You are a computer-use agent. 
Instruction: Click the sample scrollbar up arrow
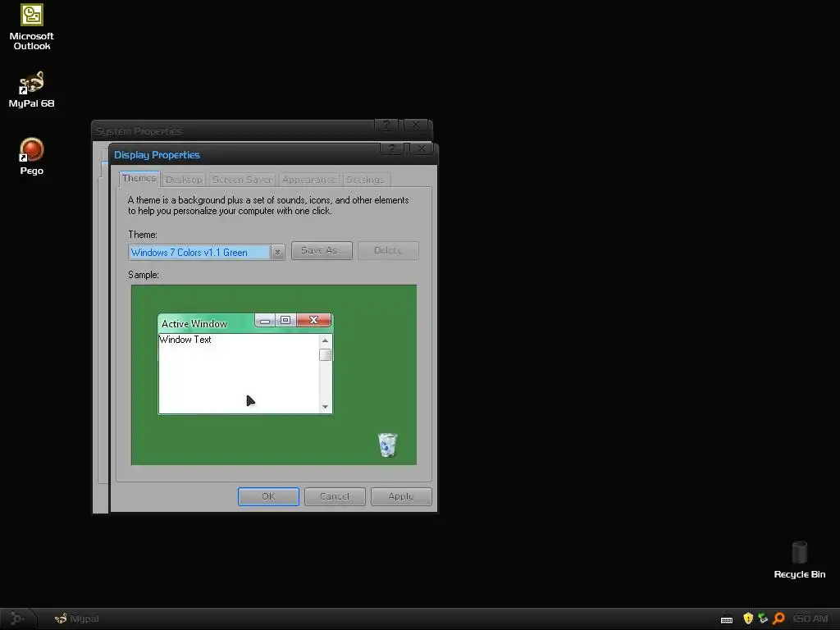pyautogui.click(x=325, y=340)
